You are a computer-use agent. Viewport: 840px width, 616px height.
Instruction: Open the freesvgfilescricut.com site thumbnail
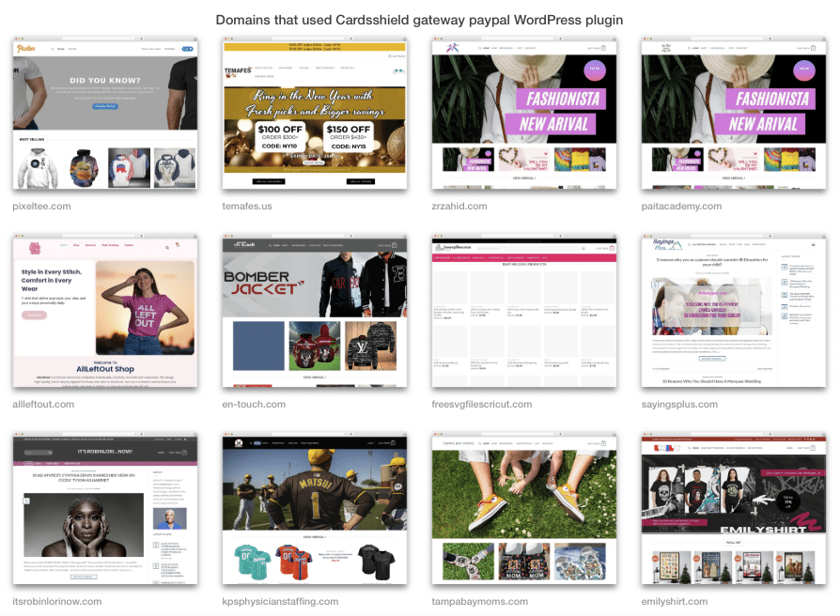[524, 311]
